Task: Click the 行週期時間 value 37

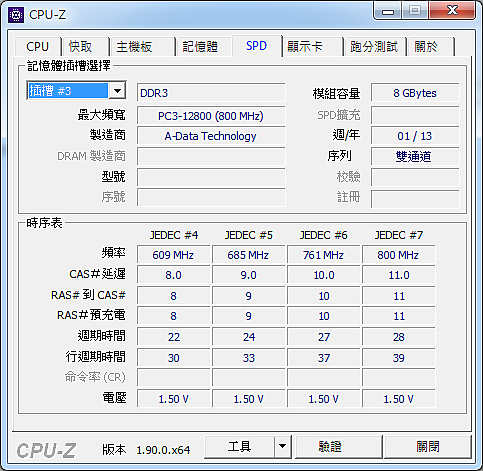Action: (323, 358)
